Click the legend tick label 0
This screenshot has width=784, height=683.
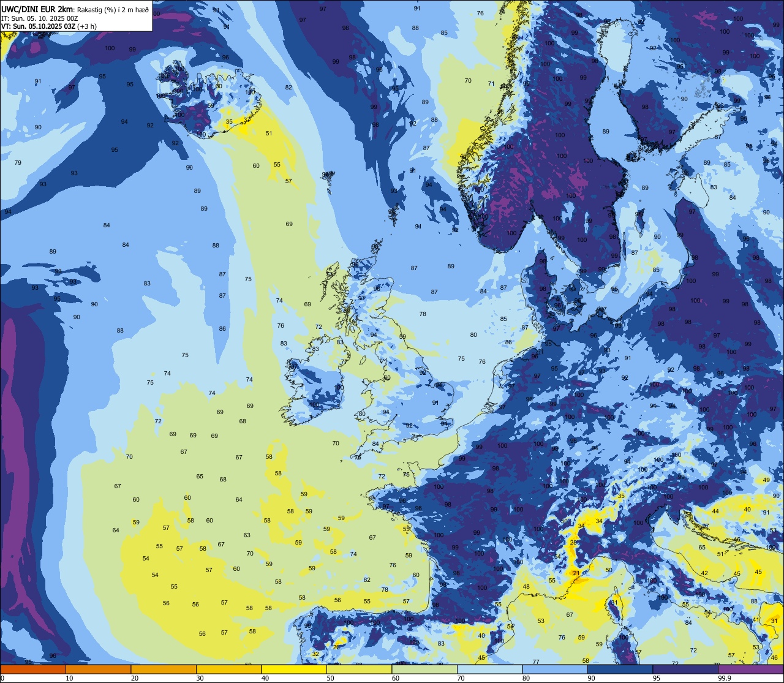2,678
